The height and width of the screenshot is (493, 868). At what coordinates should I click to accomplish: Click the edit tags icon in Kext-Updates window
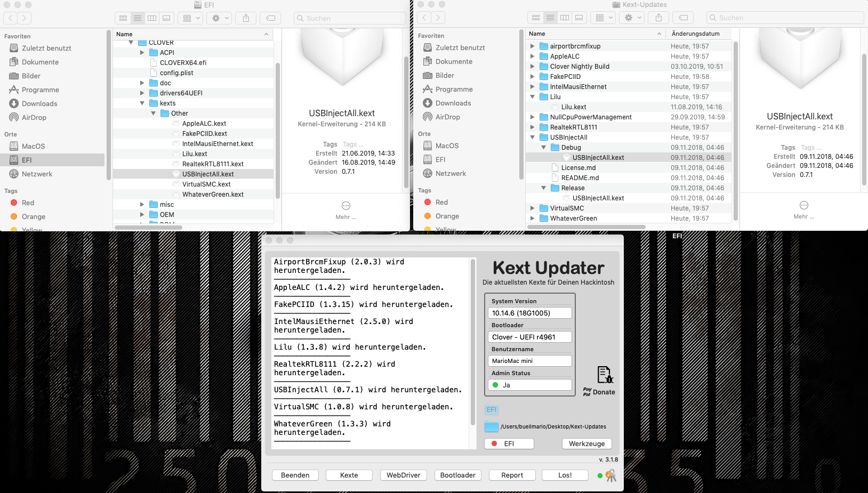point(684,18)
